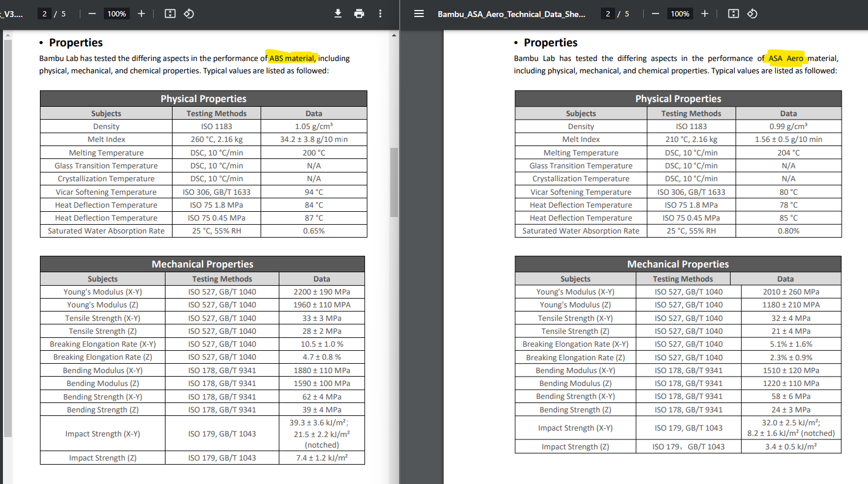Edit zoom percentage in ASA Aero viewer
The height and width of the screenshot is (484, 868).
[x=680, y=13]
